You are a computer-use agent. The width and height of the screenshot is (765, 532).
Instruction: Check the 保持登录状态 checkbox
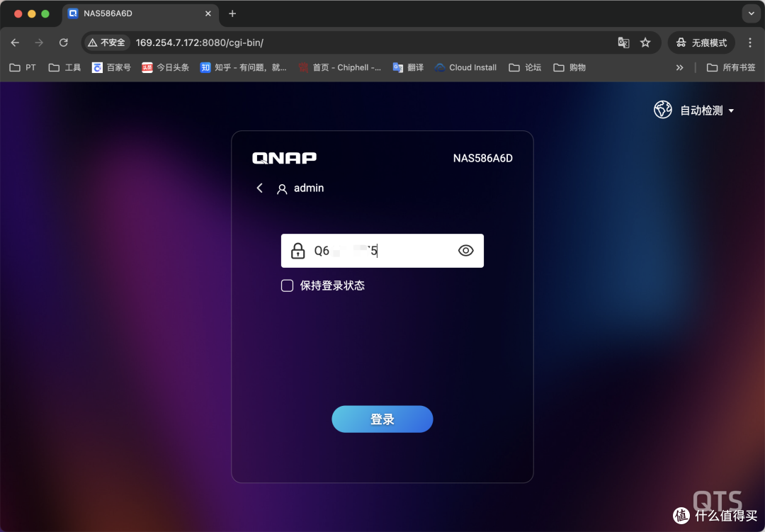(x=288, y=285)
